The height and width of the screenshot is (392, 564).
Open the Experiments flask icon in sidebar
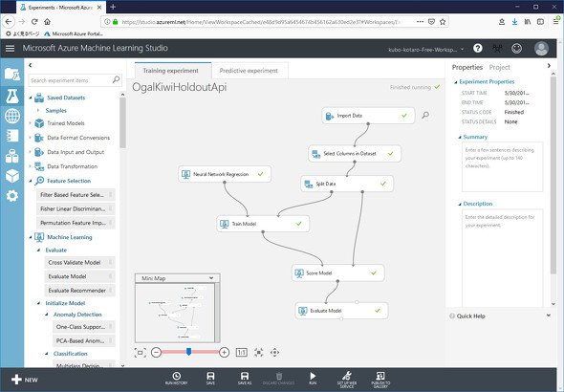[11, 96]
